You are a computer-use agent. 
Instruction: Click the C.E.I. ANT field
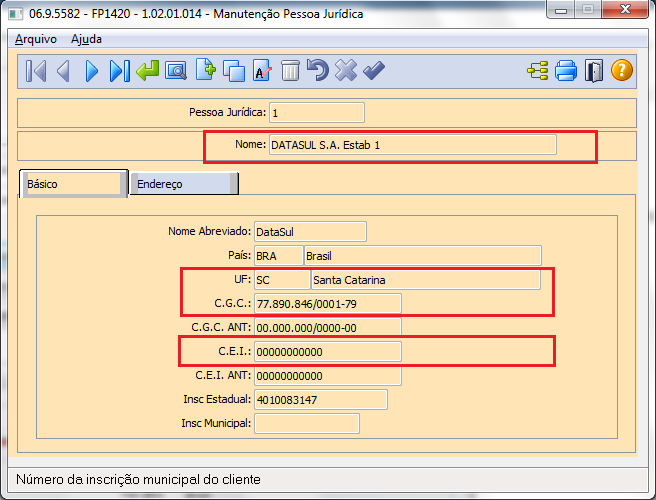tap(328, 376)
